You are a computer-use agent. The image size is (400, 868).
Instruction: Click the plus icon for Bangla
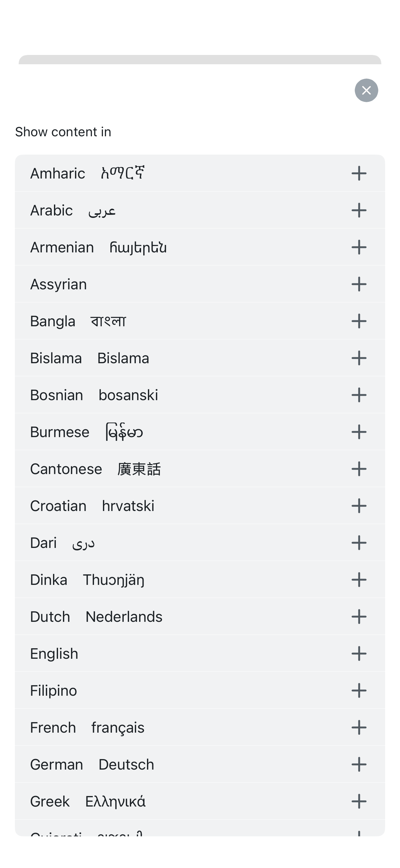click(358, 321)
